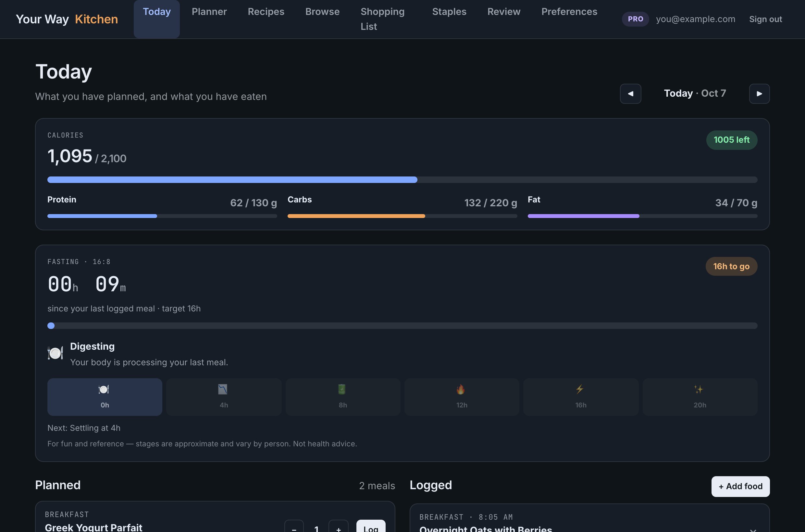Click "132 / 220 g" carbs value
Image resolution: width=805 pixels, height=532 pixels.
[490, 202]
